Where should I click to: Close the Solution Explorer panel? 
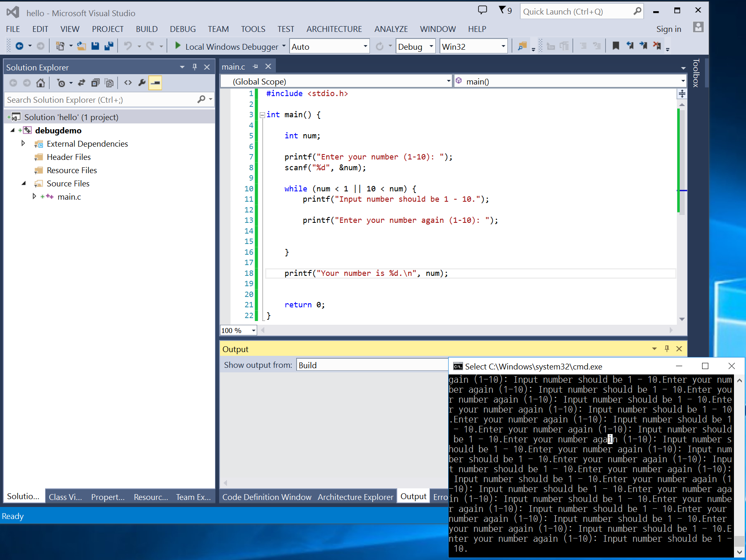point(207,67)
